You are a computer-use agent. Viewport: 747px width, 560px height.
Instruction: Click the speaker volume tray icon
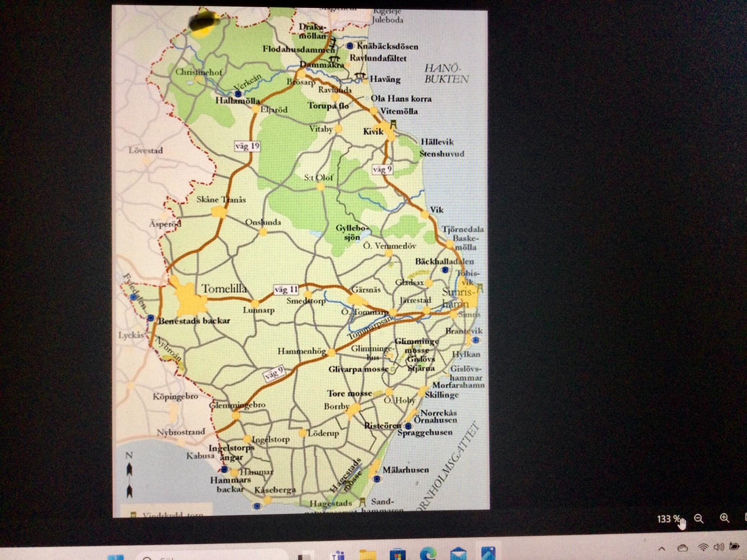click(719, 547)
